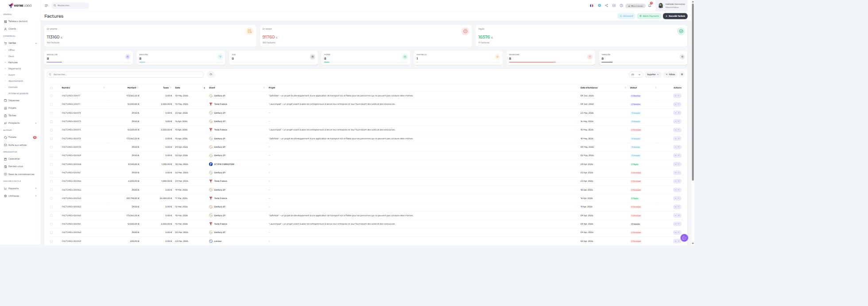Open the clock icon in the top bar
The width and height of the screenshot is (868, 306).
[621, 6]
